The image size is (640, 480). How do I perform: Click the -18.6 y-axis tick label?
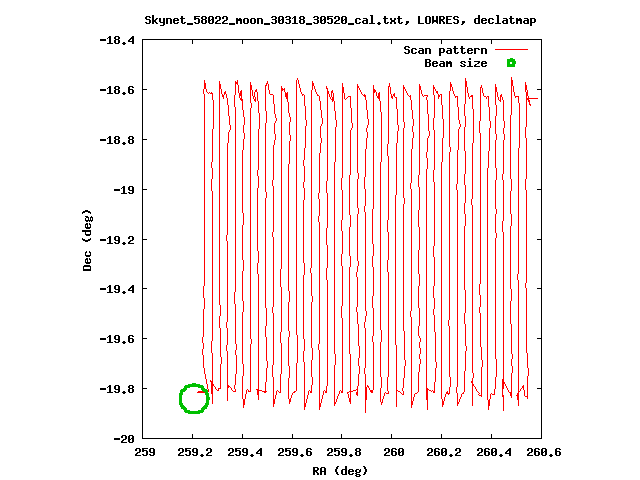pyautogui.click(x=118, y=90)
